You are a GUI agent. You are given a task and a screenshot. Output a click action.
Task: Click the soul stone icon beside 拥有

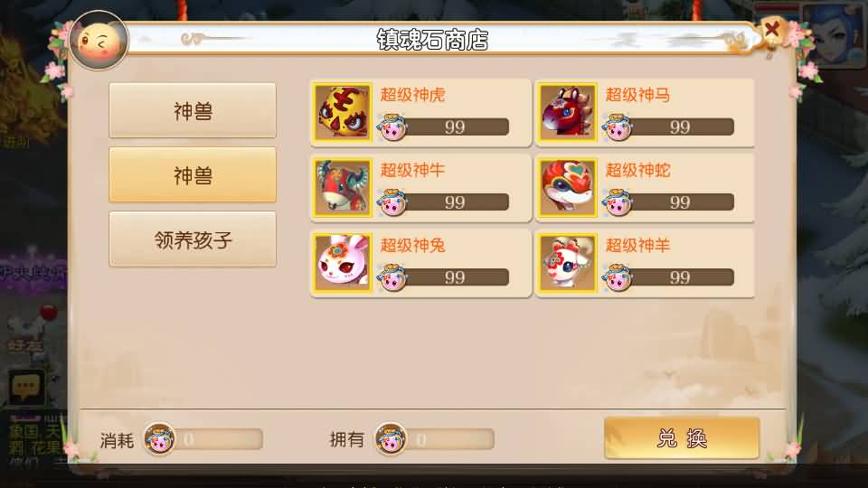click(391, 439)
